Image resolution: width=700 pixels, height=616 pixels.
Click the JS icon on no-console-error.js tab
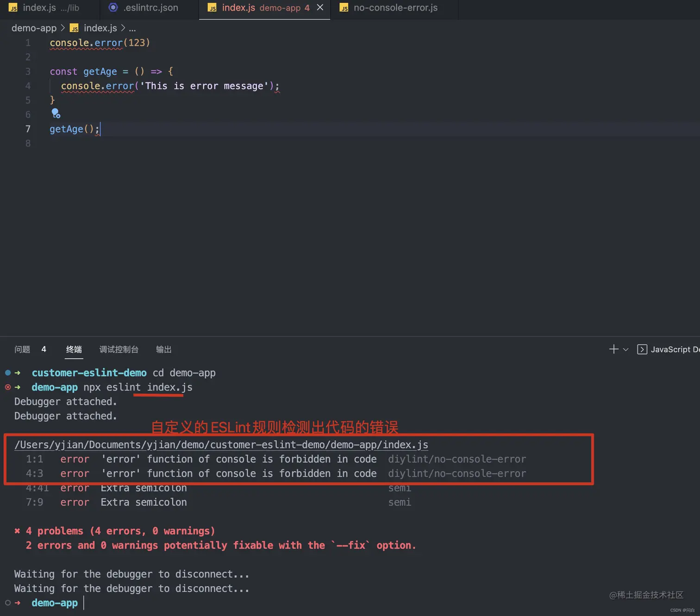point(344,8)
